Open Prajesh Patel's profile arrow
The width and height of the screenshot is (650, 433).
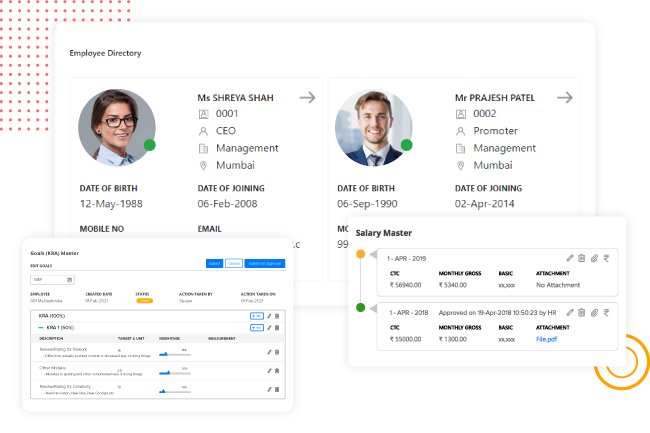coord(565,97)
